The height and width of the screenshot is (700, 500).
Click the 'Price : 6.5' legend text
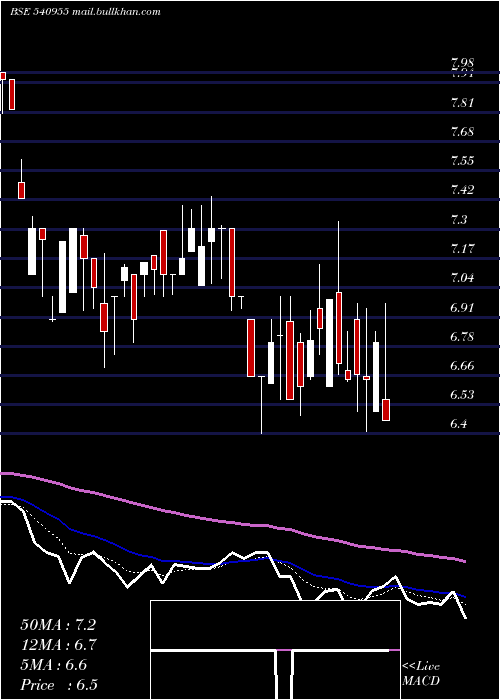click(x=59, y=685)
